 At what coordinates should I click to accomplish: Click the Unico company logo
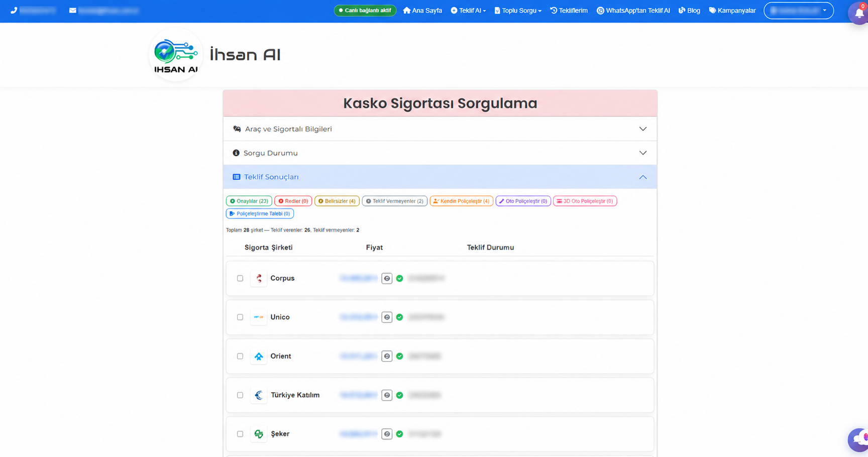[259, 317]
